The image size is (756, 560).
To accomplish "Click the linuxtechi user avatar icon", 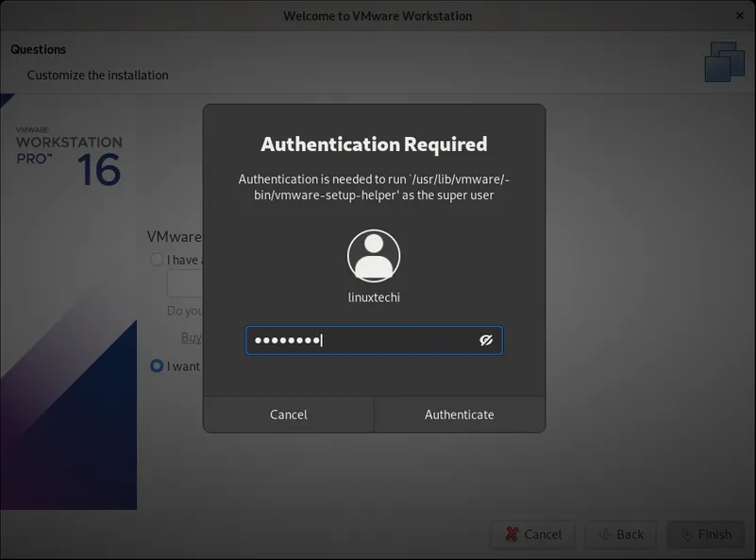I will click(374, 256).
